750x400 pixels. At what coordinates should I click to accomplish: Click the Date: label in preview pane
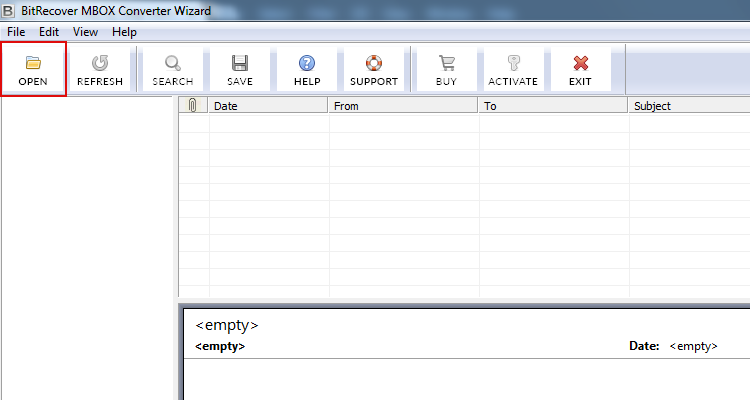tap(644, 346)
